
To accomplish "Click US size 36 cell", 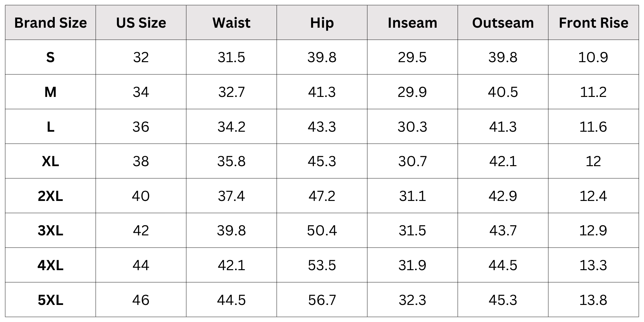I will coord(141,127).
